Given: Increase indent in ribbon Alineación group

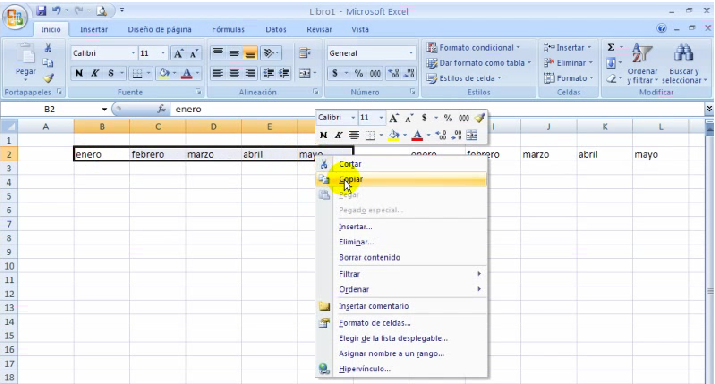Looking at the screenshot, I should point(284,73).
